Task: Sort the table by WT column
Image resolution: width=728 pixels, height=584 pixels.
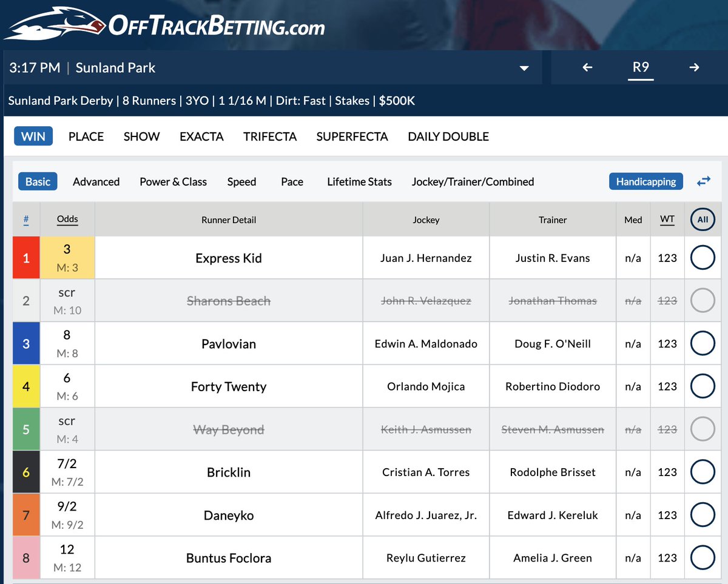Action: (667, 219)
